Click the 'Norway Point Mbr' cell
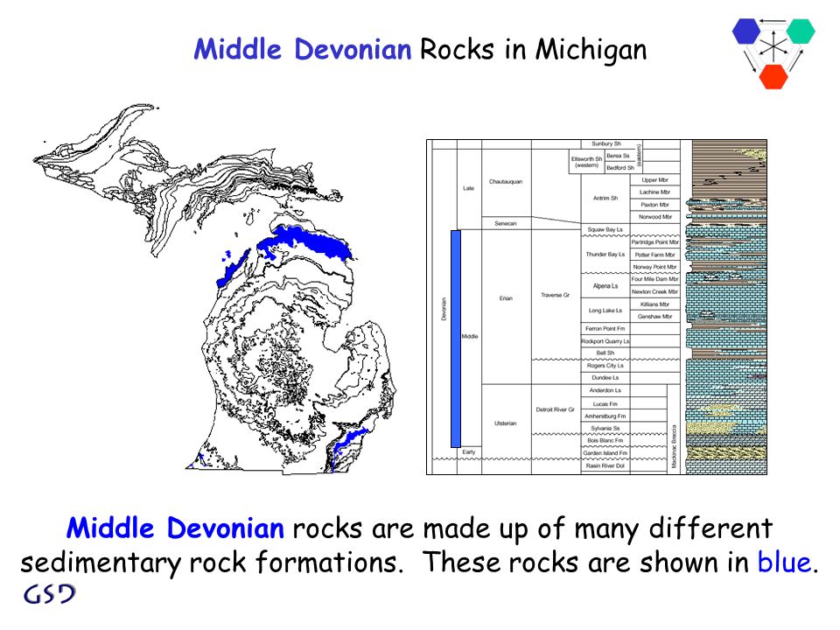The image size is (840, 630). pyautogui.click(x=654, y=267)
